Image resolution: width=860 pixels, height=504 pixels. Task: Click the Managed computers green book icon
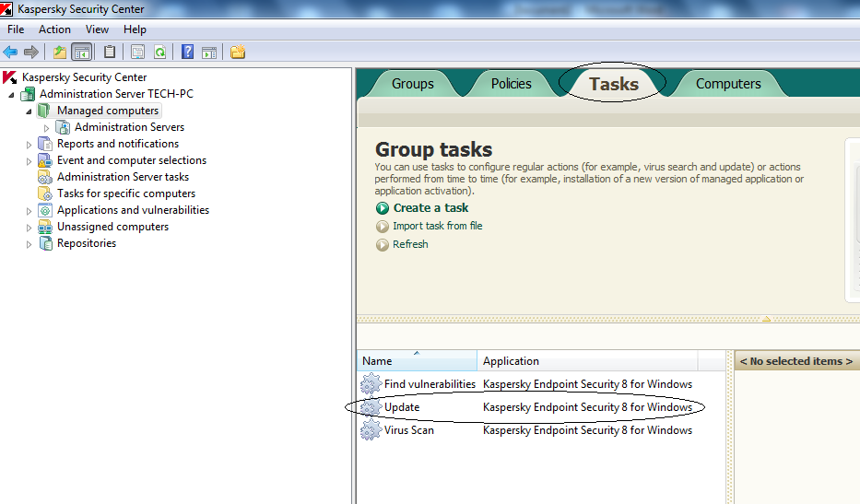[x=44, y=111]
